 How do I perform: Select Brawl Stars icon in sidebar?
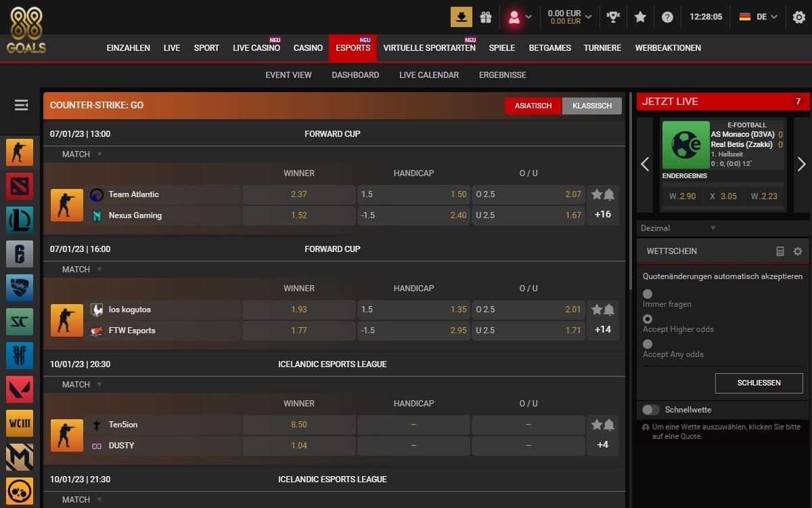(x=20, y=491)
